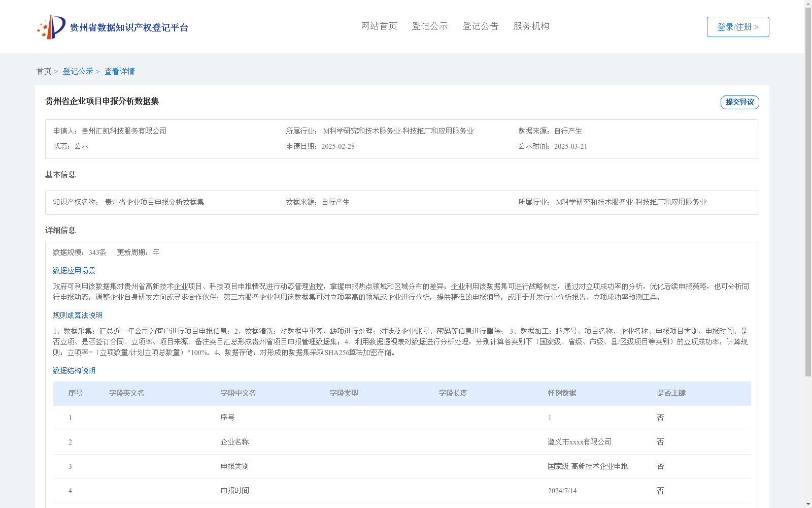812x508 pixels.
Task: Click the 详细信息 section heading
Action: click(x=60, y=231)
